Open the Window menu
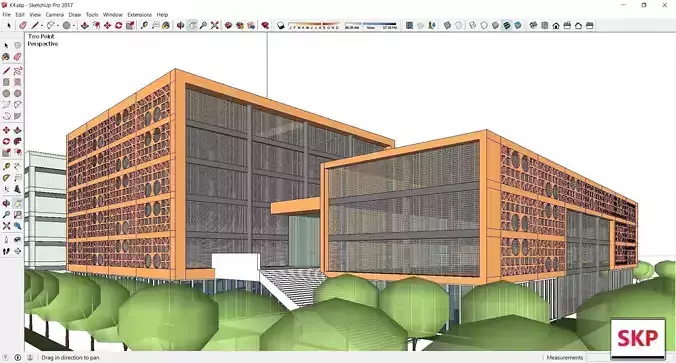676x363 pixels. click(113, 15)
